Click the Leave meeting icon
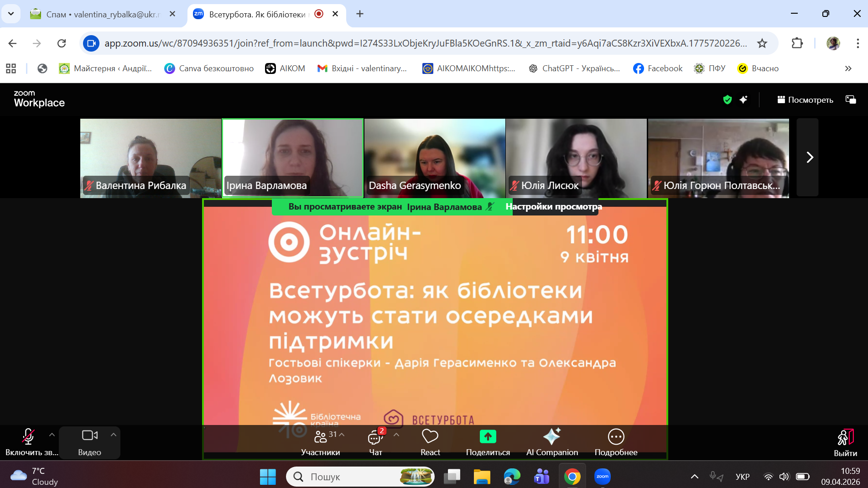Viewport: 868px width, 488px height. coord(845,437)
